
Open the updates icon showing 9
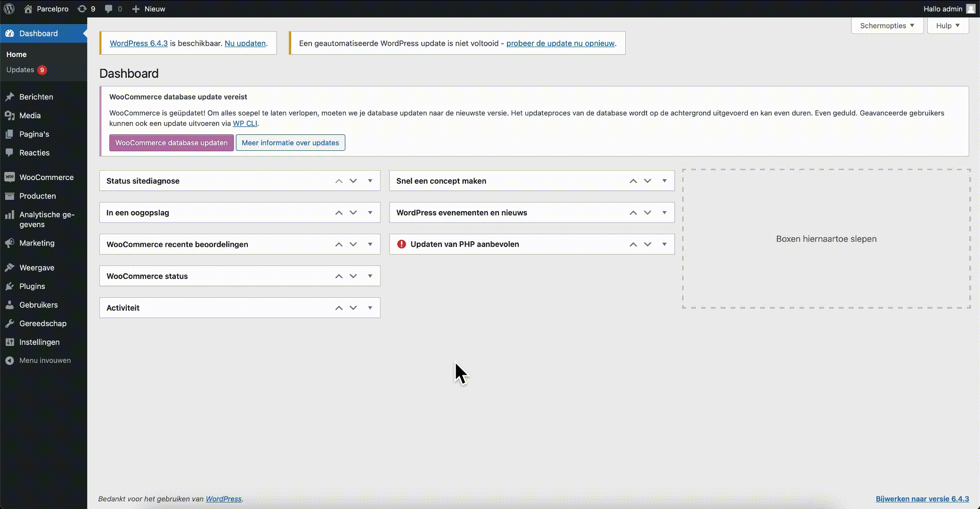pyautogui.click(x=86, y=8)
